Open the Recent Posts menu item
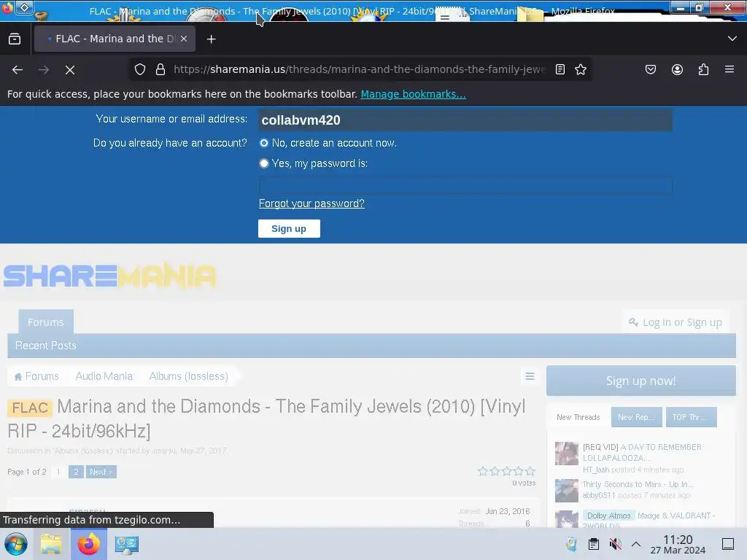Viewport: 747px width, 560px height. point(46,346)
